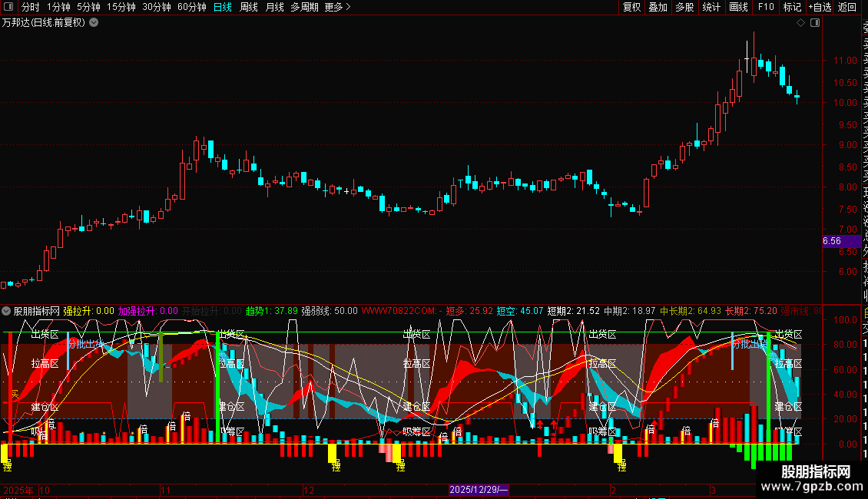Open the 画线 drawing tools
The height and width of the screenshot is (499, 868).
[738, 7]
